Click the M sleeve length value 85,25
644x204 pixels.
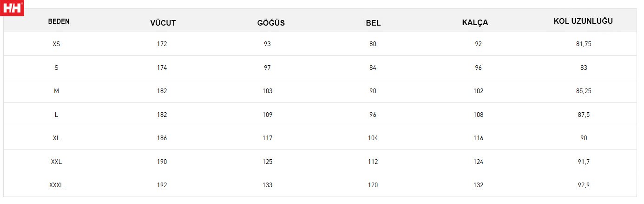click(584, 91)
